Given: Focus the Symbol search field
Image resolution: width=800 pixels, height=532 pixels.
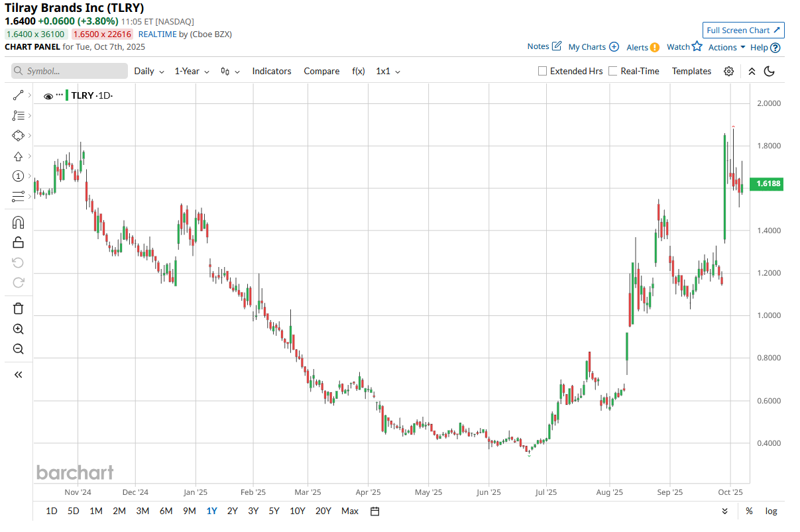Looking at the screenshot, I should [x=70, y=71].
